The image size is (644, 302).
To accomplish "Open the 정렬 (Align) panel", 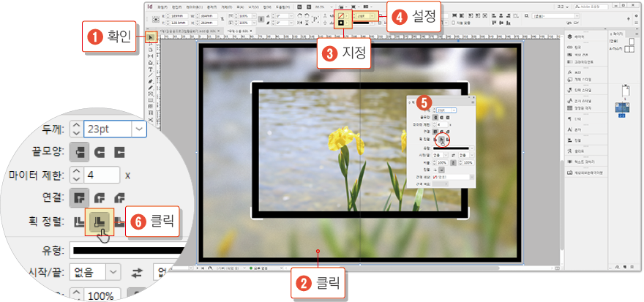I will tap(576, 140).
